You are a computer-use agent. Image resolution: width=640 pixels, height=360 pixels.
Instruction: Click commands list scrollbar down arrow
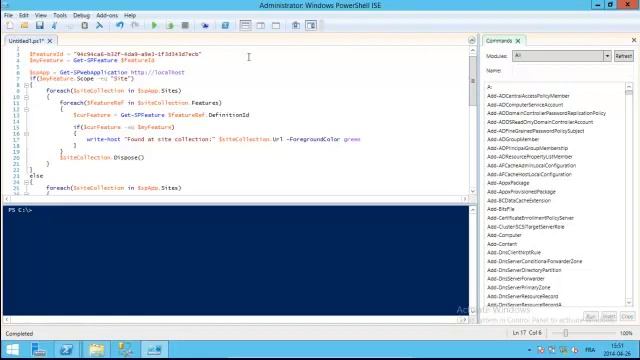coord(629,302)
